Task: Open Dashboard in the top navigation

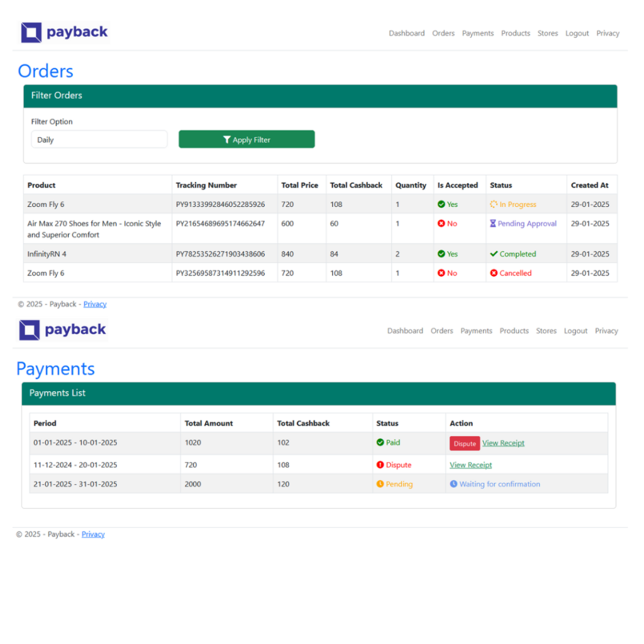Action: pos(406,33)
